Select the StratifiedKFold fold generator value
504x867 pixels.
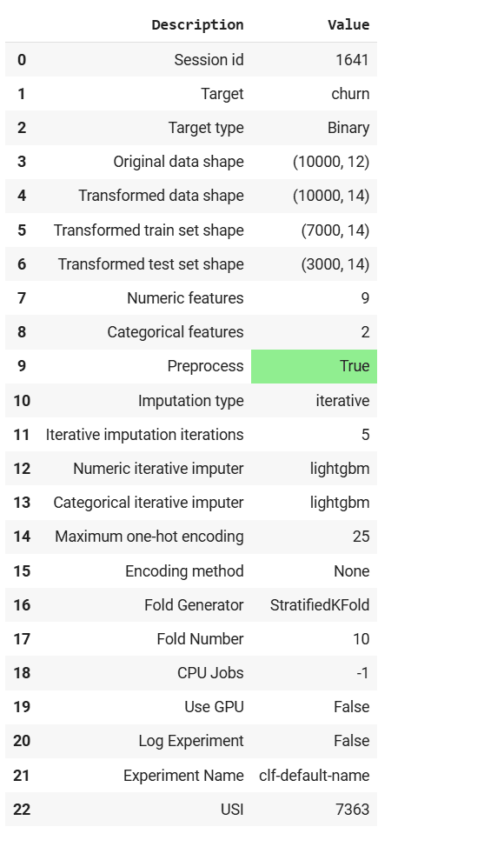point(320,605)
